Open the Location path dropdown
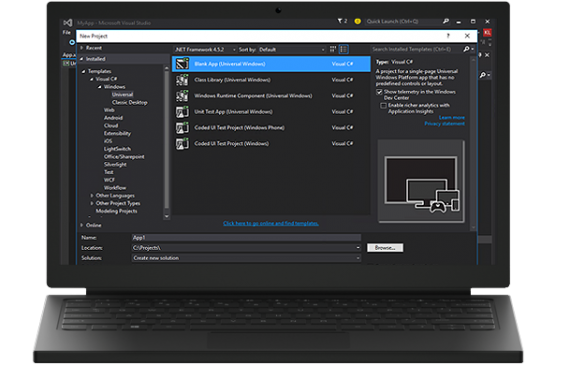 [358, 248]
